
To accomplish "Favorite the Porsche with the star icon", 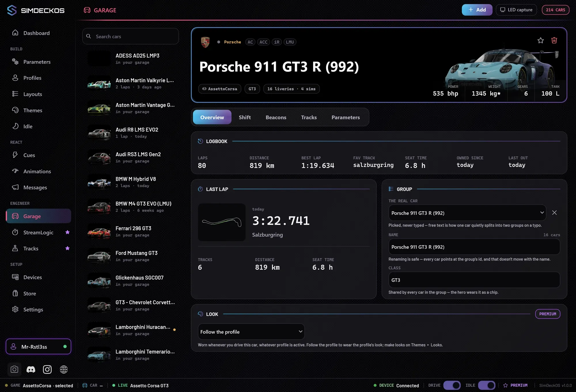I will click(x=541, y=41).
